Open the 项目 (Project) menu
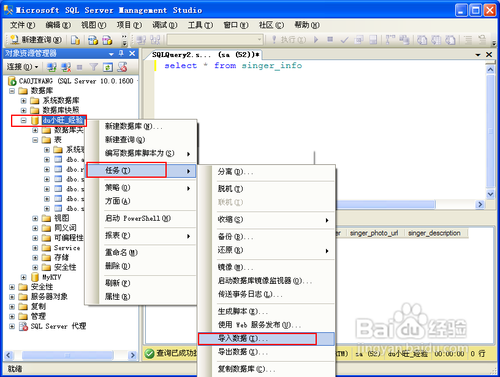The width and height of the screenshot is (500, 377). click(x=129, y=25)
